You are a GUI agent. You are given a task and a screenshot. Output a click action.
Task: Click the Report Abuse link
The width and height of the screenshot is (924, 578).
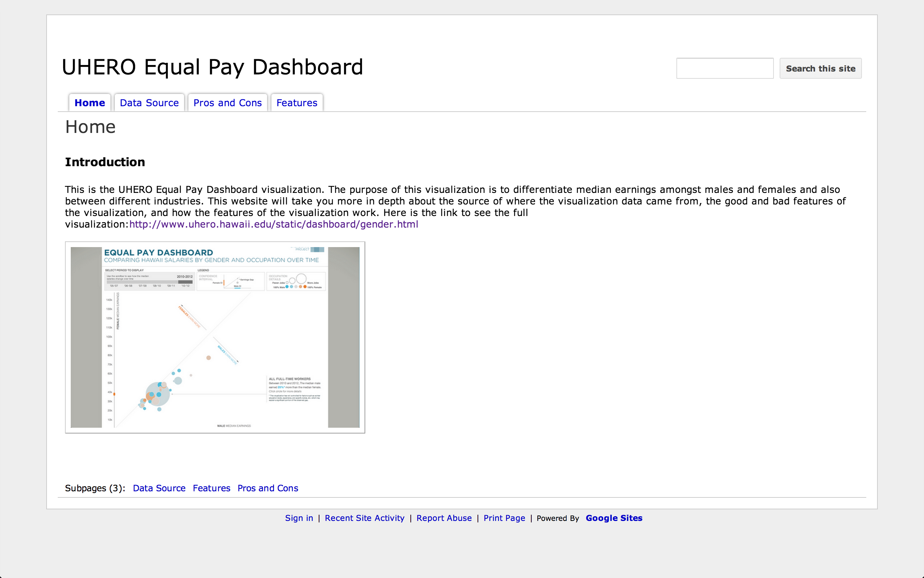tap(444, 518)
